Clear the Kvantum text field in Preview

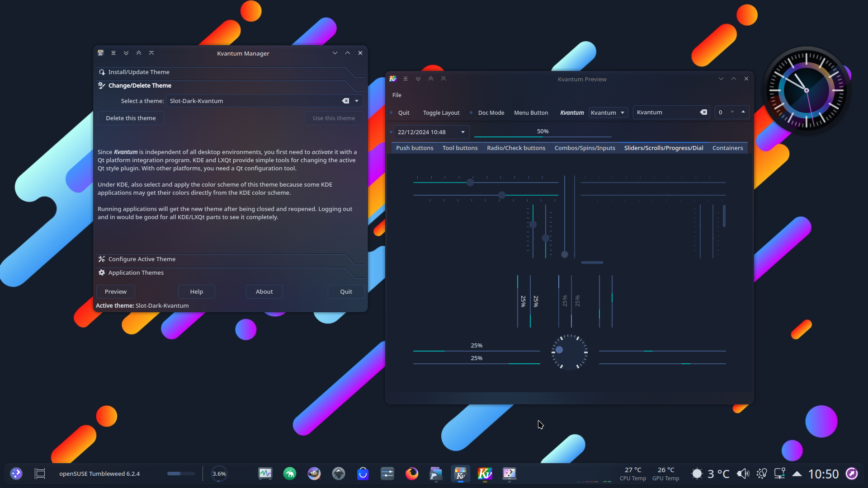click(703, 112)
